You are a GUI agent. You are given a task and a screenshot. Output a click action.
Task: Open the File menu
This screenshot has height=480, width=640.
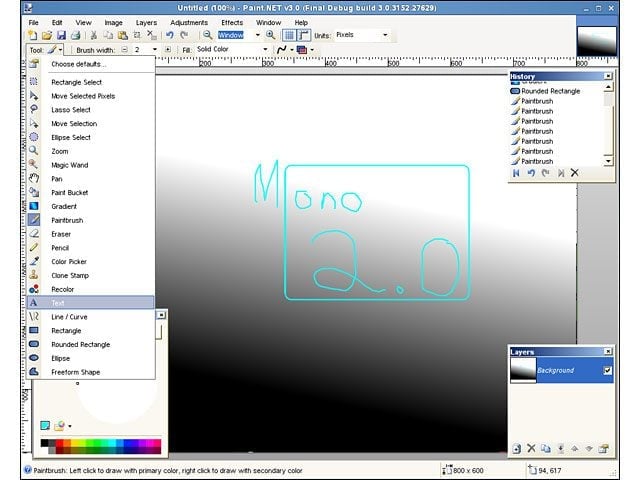(33, 22)
